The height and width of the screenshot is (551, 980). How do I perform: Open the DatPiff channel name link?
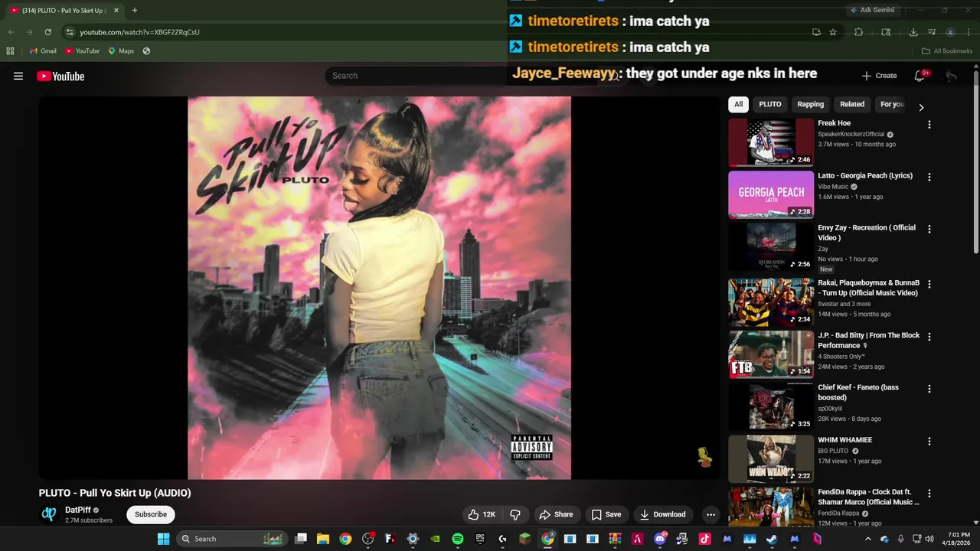click(78, 510)
